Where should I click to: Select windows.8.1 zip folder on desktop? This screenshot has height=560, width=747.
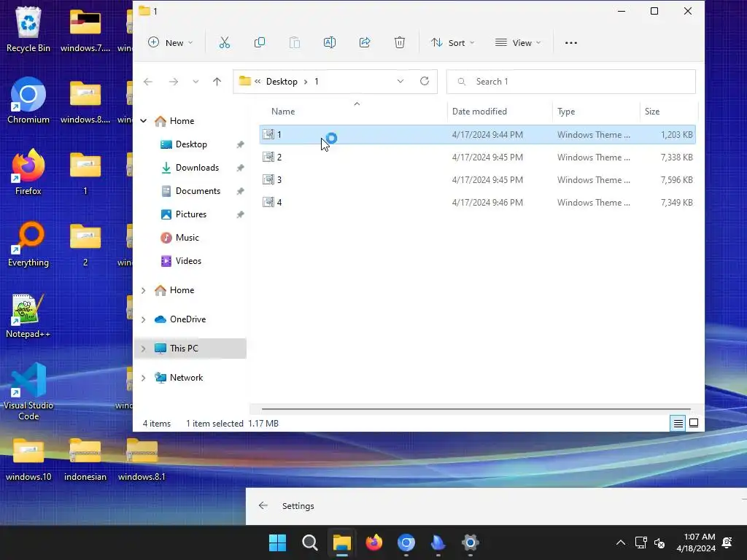pyautogui.click(x=142, y=459)
